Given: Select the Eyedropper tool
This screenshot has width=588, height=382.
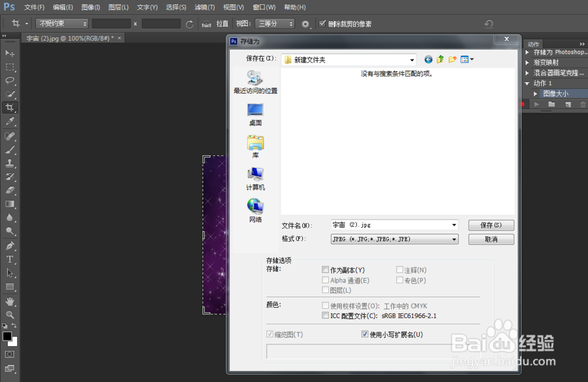Looking at the screenshot, I should (x=10, y=121).
